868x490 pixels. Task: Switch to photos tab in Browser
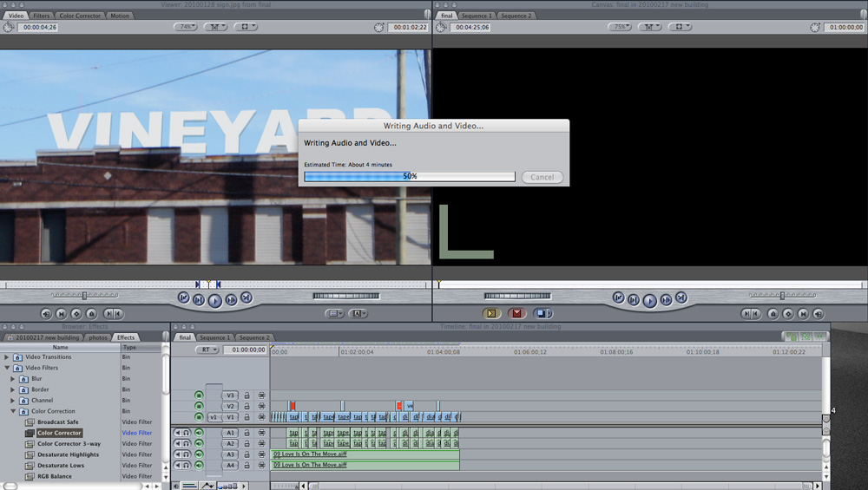[x=98, y=337]
